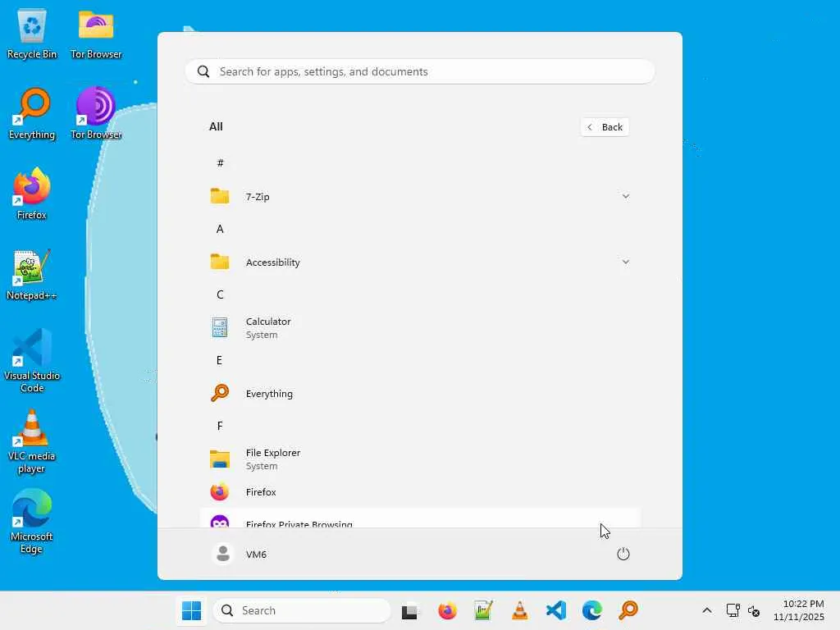Screen dimensions: 840x630
Task: Open the 7-Zip folder entry
Action: coord(419,197)
